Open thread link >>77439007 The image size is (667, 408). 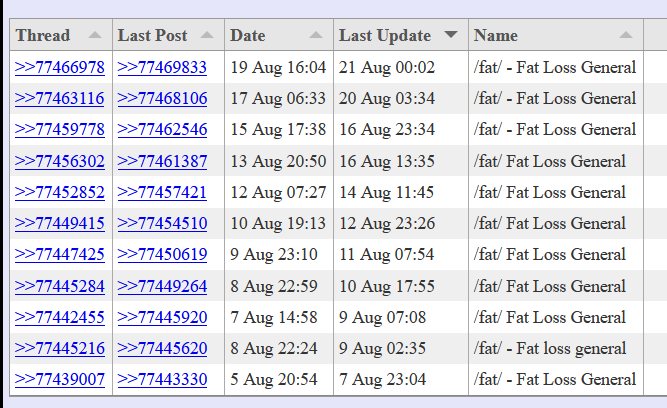coord(60,379)
